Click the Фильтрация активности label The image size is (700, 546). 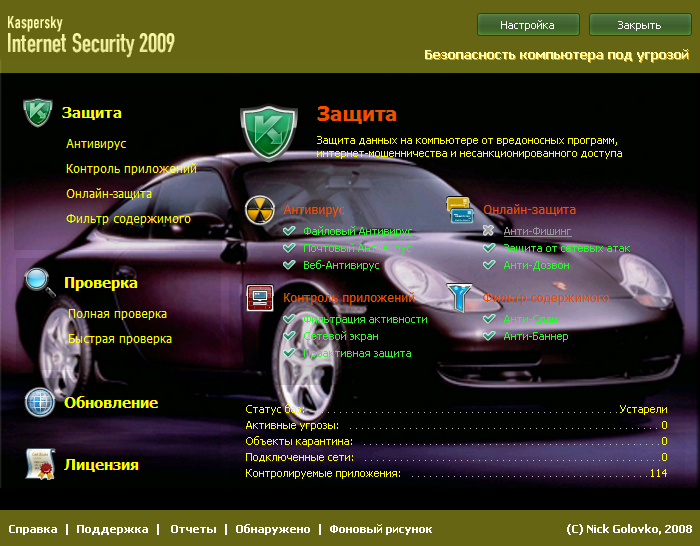click(365, 319)
